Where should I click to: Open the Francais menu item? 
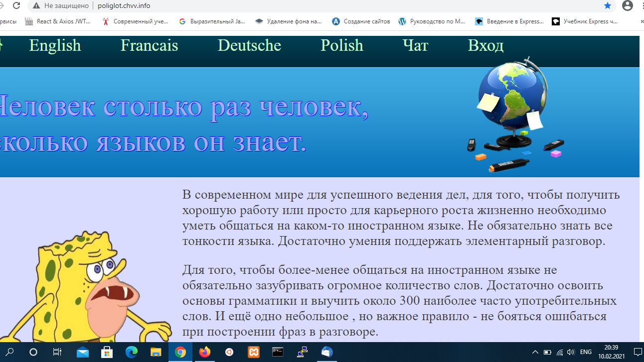coord(149,45)
